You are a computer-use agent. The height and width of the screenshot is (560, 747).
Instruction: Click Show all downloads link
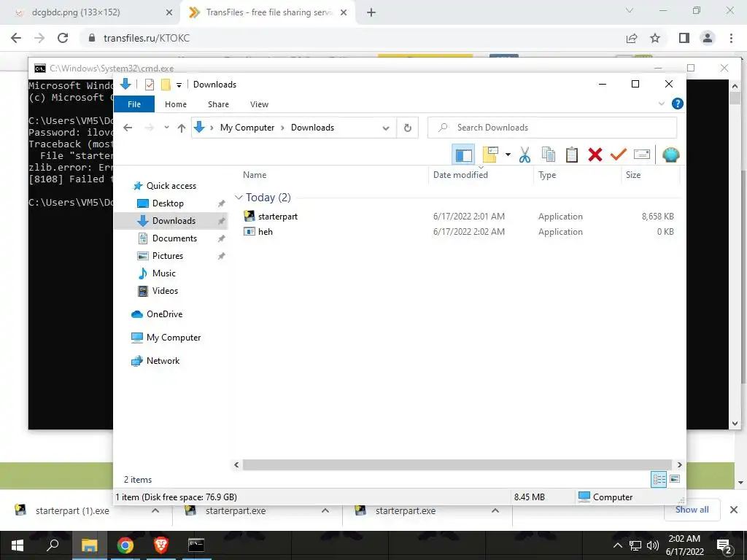692,510
